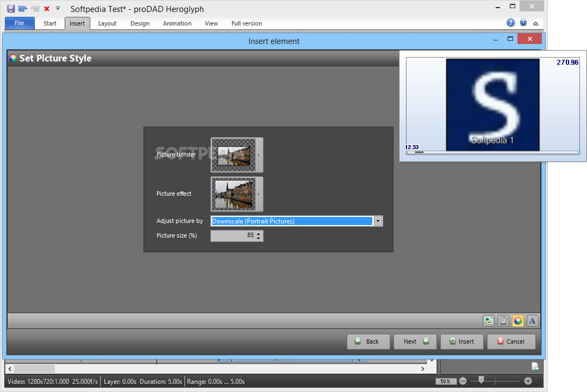587x392 pixels.
Task: Open the Picture effect preset thumbnail
Action: pyautogui.click(x=234, y=194)
